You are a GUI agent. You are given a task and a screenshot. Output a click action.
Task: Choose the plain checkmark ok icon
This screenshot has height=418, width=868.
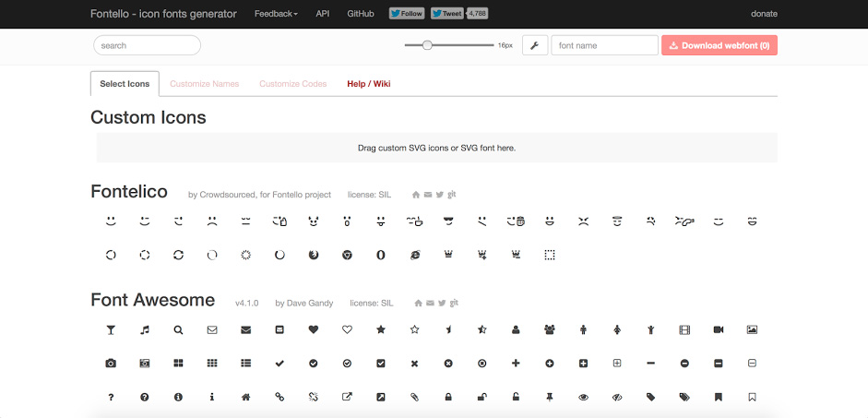279,364
